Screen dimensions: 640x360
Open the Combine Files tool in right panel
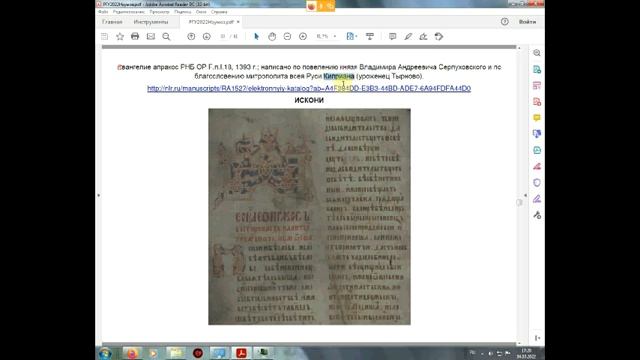537,134
